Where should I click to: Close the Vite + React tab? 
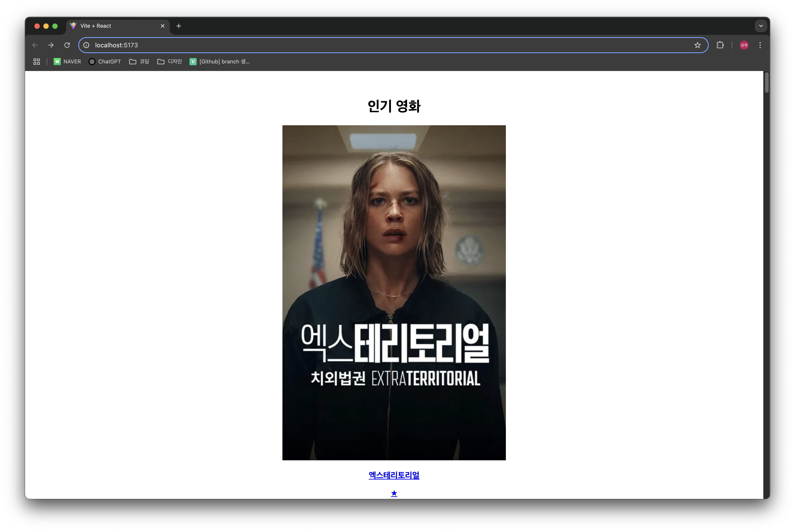point(163,26)
